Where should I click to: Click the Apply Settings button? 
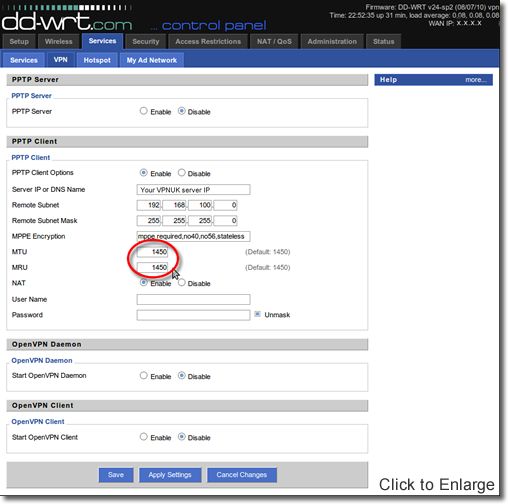(170, 475)
